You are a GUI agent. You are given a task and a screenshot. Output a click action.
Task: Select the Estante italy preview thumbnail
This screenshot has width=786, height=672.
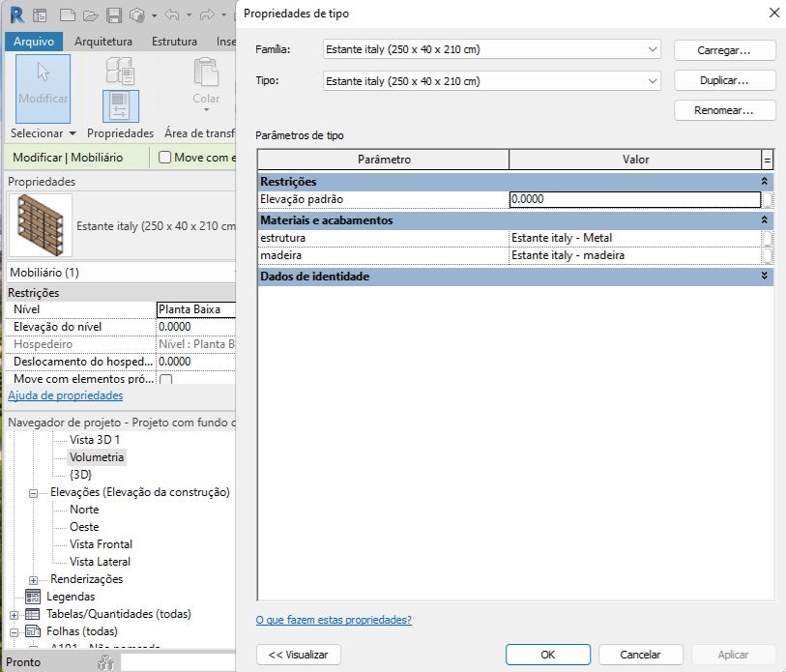(41, 225)
